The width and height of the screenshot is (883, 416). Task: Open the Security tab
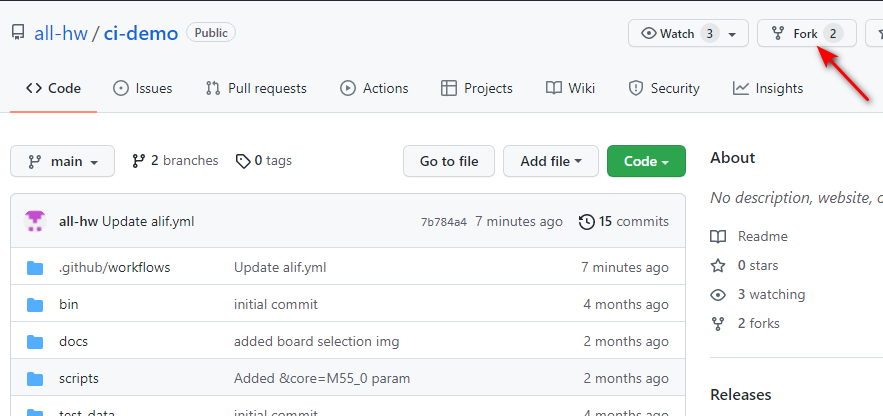[x=664, y=88]
